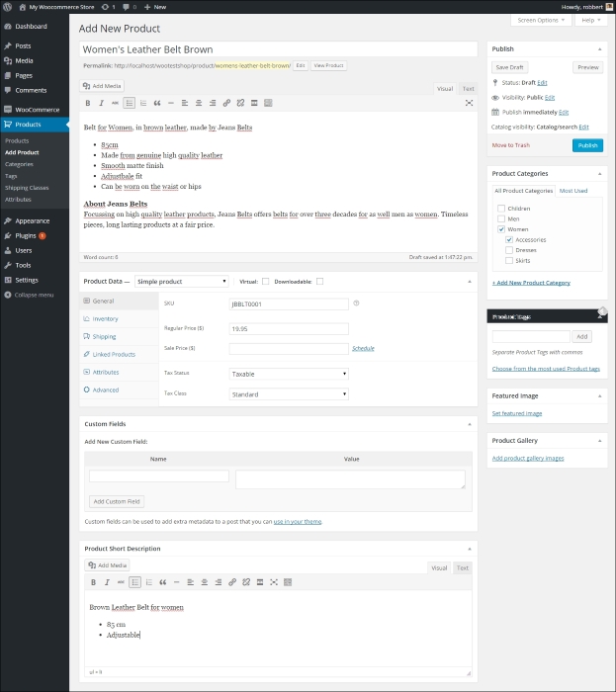
Task: Toggle toolbar kitchen sink in main editor
Action: (268, 103)
